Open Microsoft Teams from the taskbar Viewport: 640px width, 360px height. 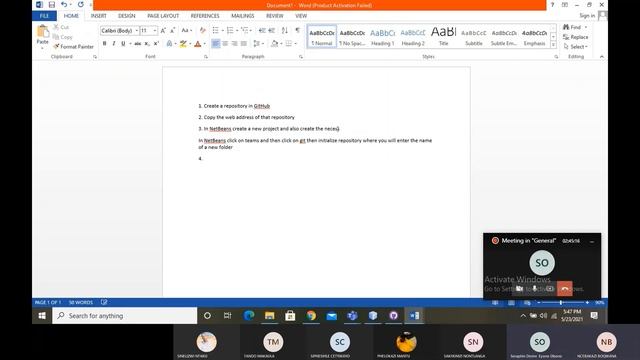[352, 316]
